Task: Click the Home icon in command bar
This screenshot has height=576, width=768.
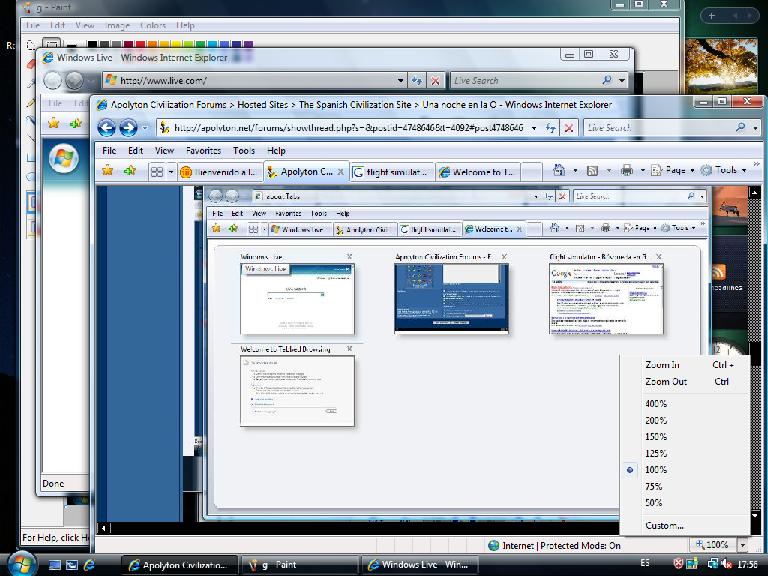Action: coord(560,171)
